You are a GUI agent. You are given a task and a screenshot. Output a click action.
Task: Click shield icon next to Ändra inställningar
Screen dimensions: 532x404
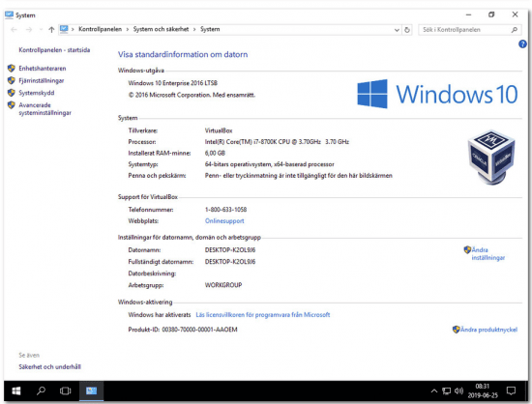tap(467, 249)
